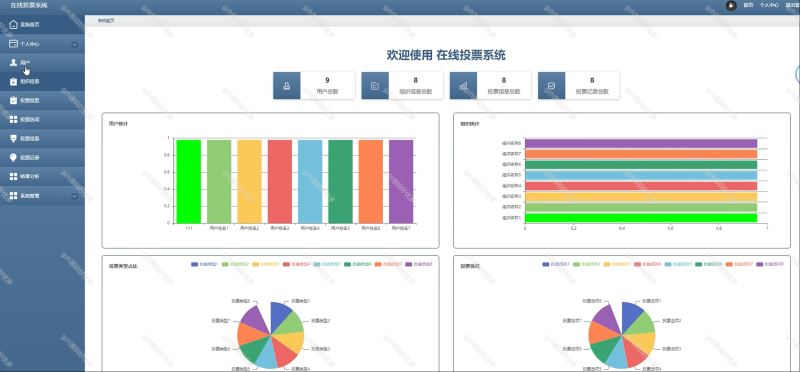Click the red 组织名称4 horizontal bar
This screenshot has width=800, height=372.
641,186
